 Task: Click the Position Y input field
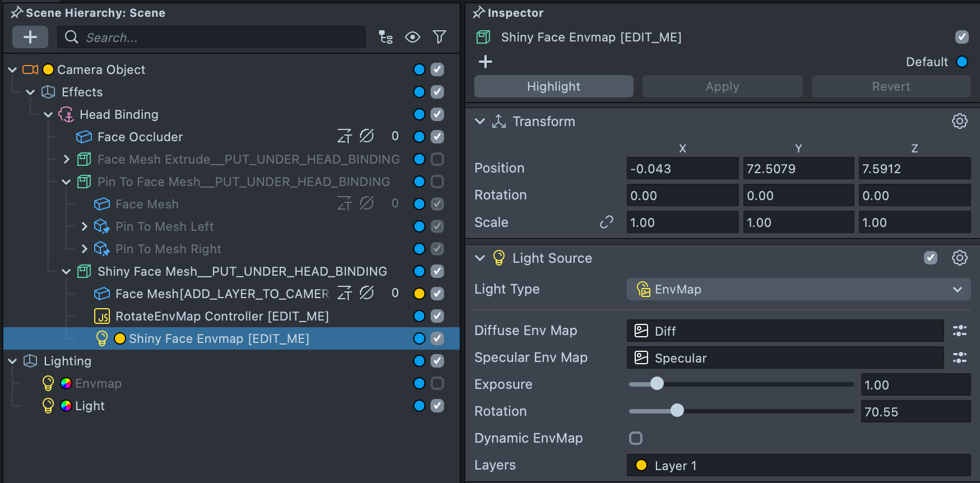798,169
